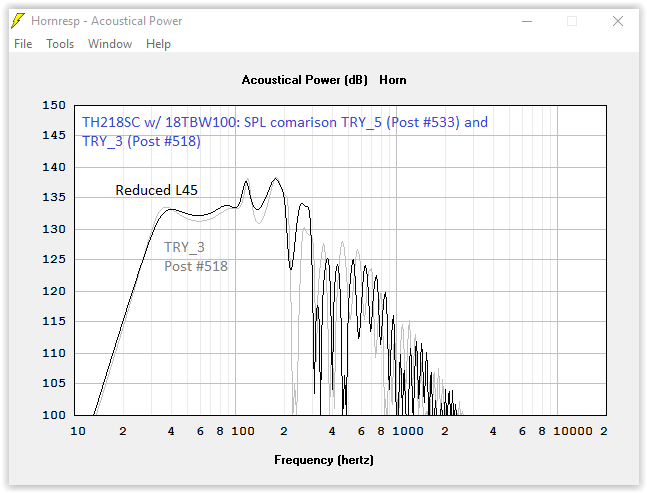
Task: Click the 115 value on vertical axis
Action: tap(54, 321)
